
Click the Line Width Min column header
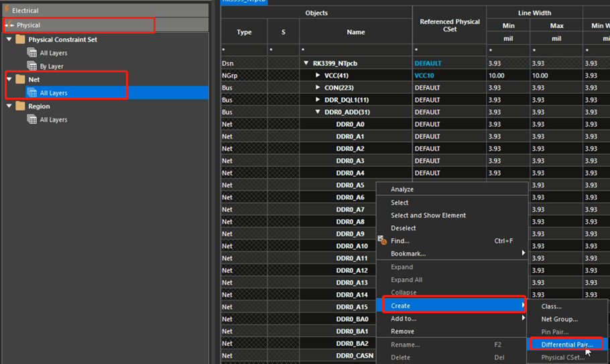(508, 25)
